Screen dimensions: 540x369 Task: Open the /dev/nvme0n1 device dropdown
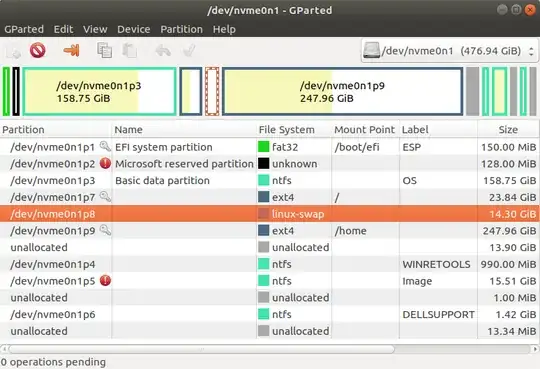tap(449, 51)
